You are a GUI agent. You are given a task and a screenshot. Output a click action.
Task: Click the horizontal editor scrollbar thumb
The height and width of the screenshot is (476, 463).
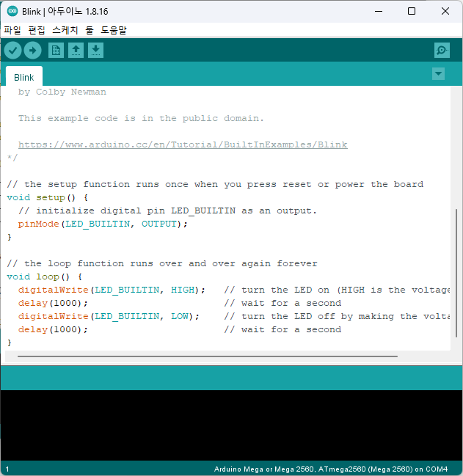[208, 356]
